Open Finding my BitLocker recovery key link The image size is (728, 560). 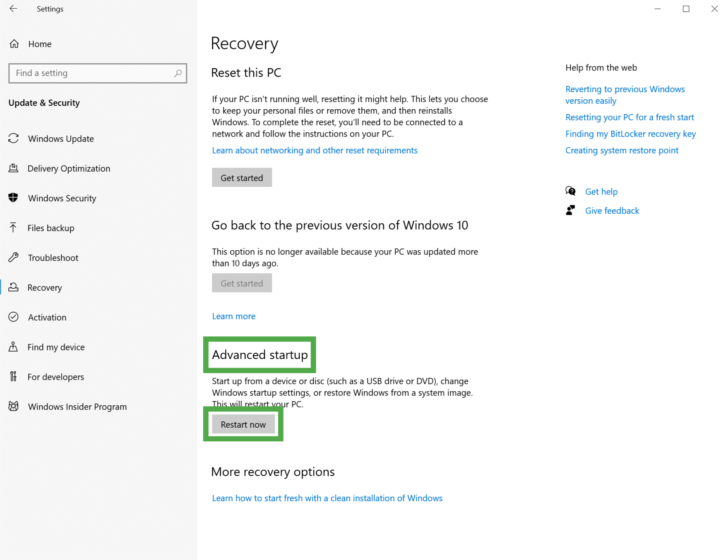click(630, 134)
